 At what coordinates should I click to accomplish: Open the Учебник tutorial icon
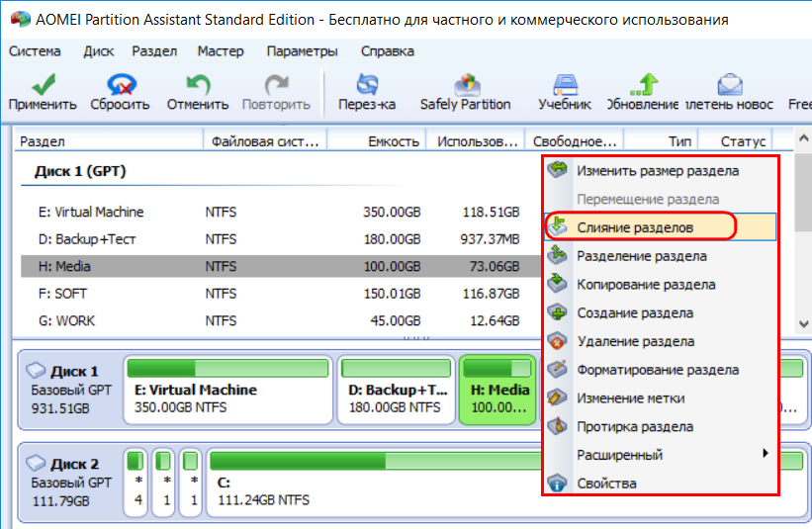(565, 84)
